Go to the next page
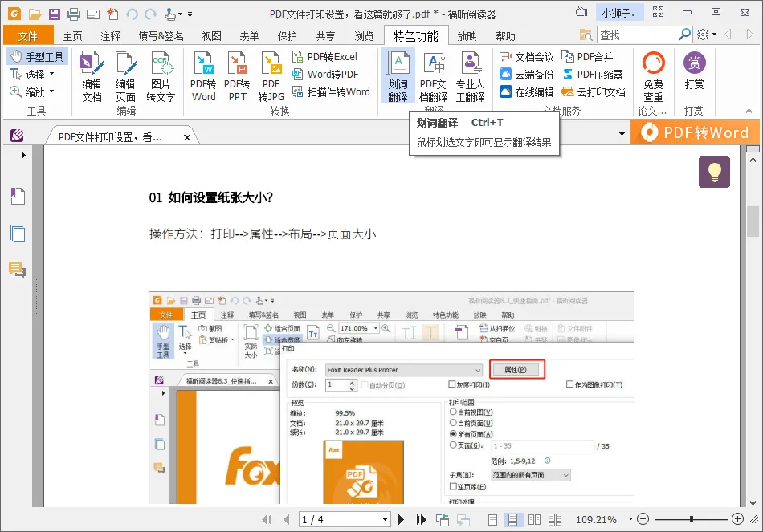 pyautogui.click(x=401, y=520)
